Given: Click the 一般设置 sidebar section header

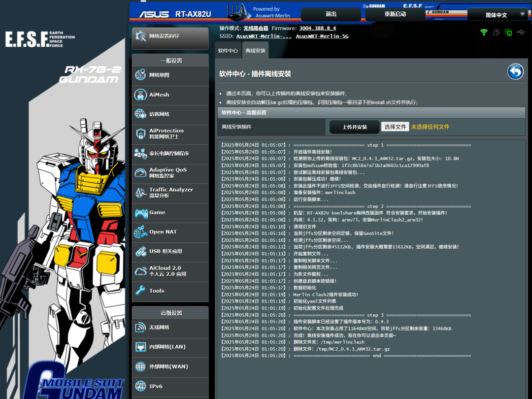Looking at the screenshot, I should (x=170, y=61).
